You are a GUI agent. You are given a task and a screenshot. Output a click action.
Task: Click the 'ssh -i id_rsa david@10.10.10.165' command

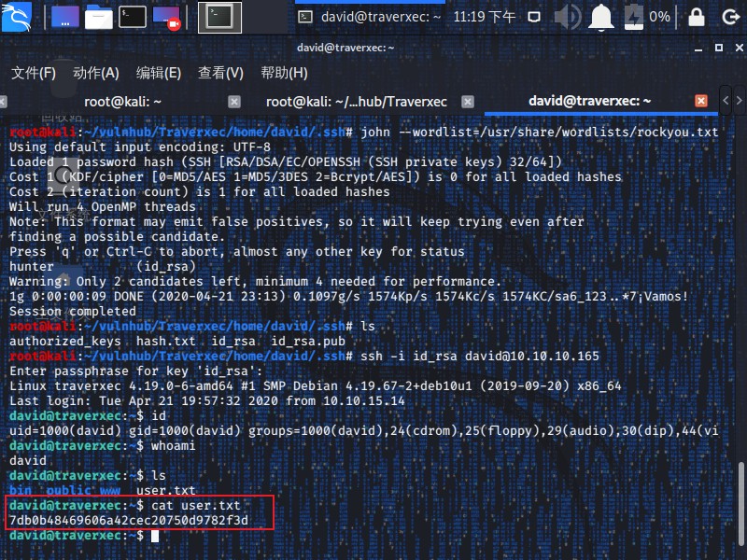pyautogui.click(x=480, y=356)
